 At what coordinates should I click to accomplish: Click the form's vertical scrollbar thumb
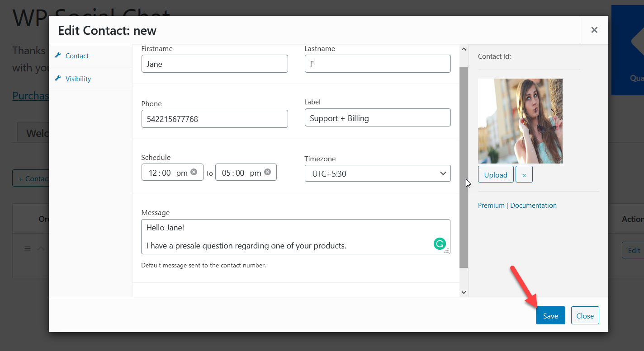[464, 167]
